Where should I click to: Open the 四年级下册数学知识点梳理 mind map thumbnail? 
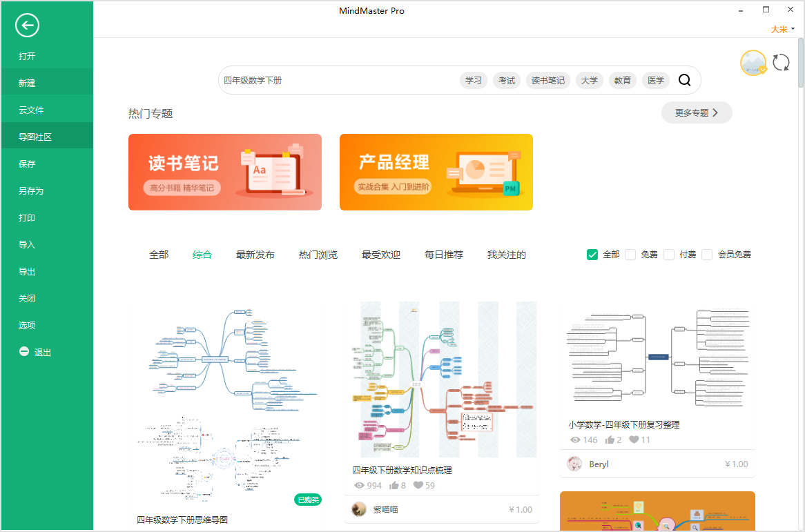pyautogui.click(x=442, y=379)
